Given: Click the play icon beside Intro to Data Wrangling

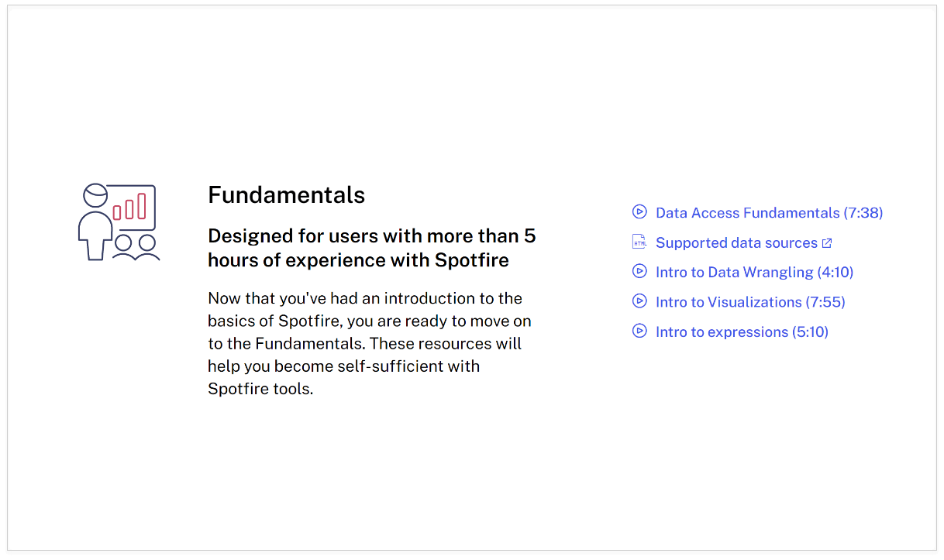Looking at the screenshot, I should [x=639, y=271].
